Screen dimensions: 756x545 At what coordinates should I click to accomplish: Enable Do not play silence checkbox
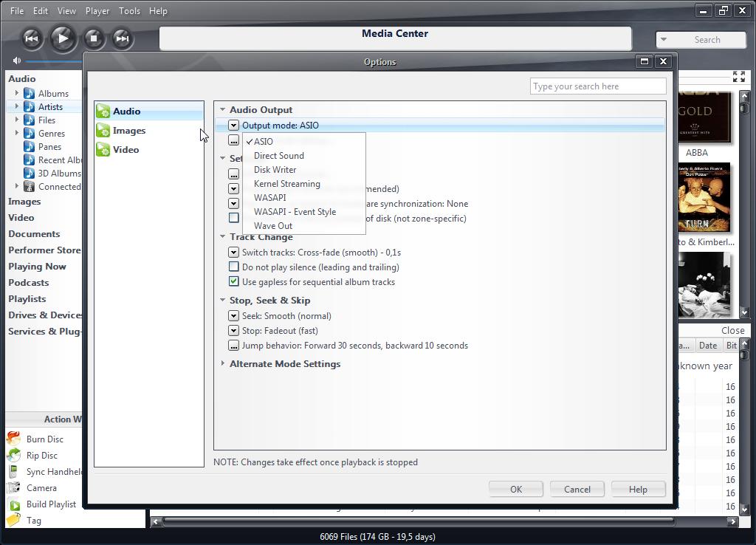coord(234,267)
